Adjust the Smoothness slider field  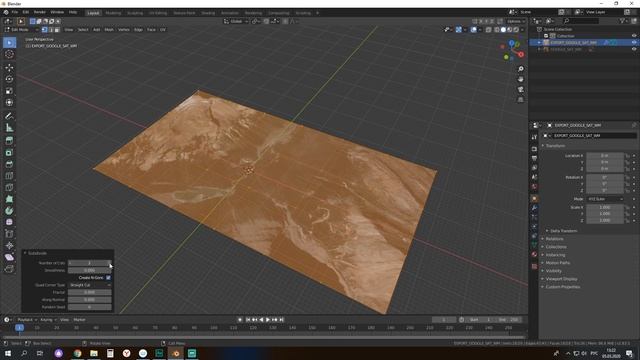(90, 270)
